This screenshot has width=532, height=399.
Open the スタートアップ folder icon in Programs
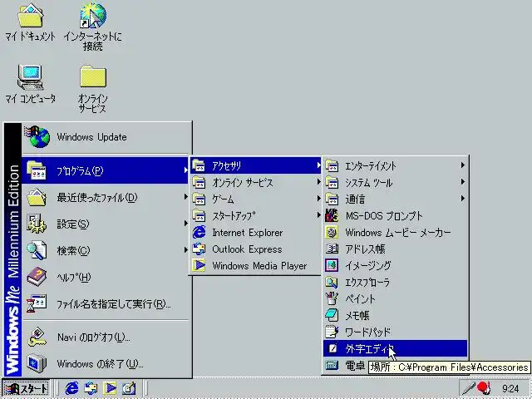point(199,215)
